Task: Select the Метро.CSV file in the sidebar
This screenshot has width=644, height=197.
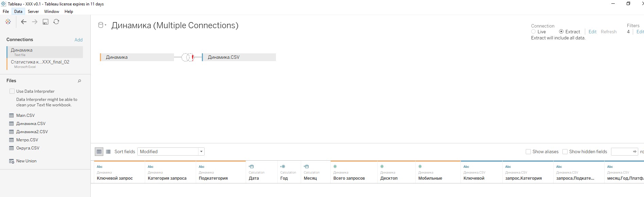Action: tap(27, 140)
